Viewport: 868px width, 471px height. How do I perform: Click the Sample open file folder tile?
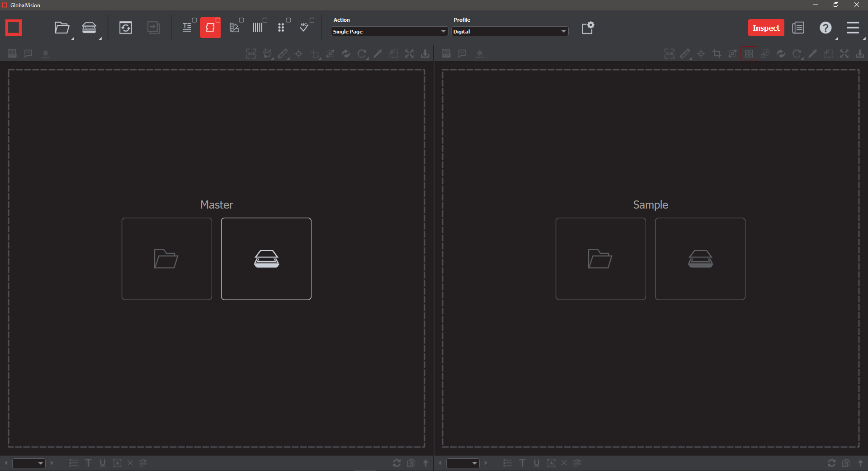click(x=600, y=259)
